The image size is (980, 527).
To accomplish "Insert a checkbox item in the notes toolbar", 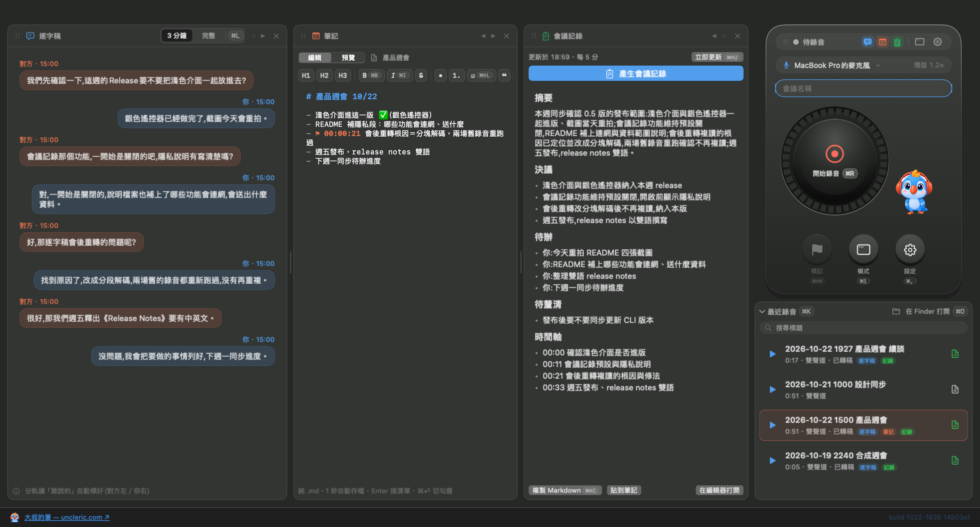I will [x=481, y=75].
